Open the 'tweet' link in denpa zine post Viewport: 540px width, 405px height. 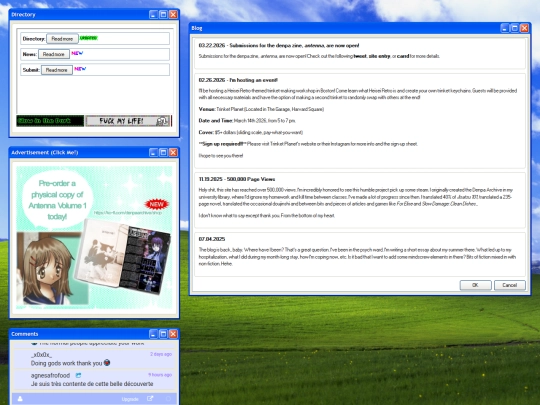pyautogui.click(x=360, y=56)
